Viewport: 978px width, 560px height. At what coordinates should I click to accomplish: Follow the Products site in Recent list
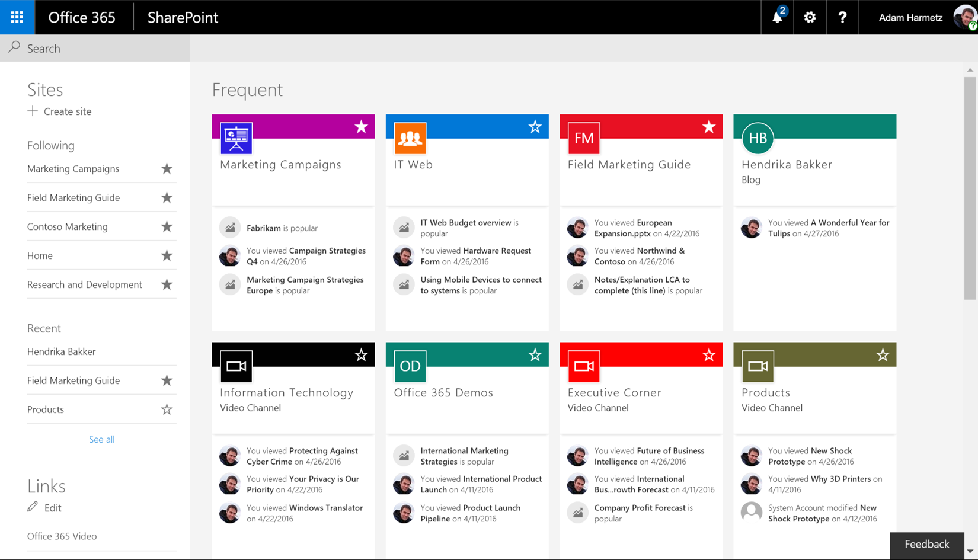coord(167,409)
